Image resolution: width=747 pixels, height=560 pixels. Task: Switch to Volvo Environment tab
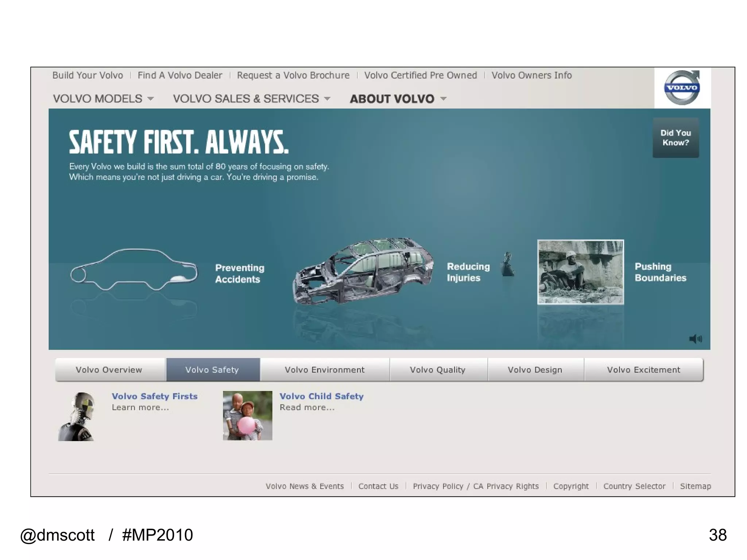click(325, 370)
